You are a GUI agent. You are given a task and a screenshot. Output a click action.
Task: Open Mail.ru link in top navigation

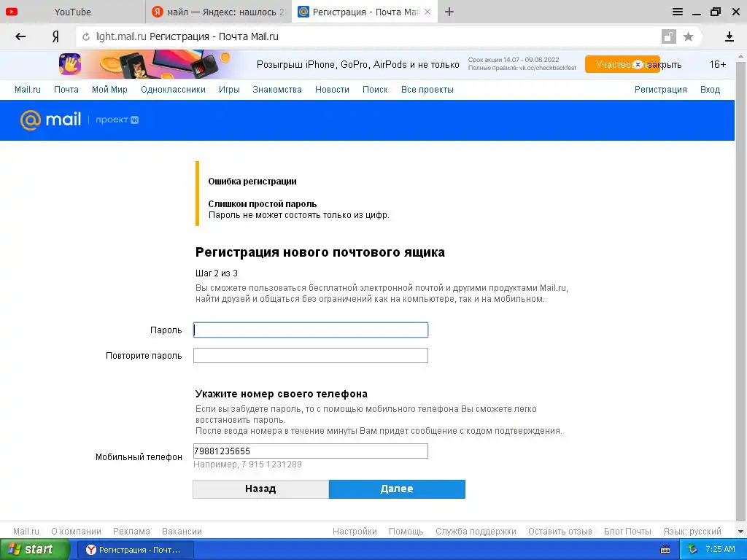point(28,90)
